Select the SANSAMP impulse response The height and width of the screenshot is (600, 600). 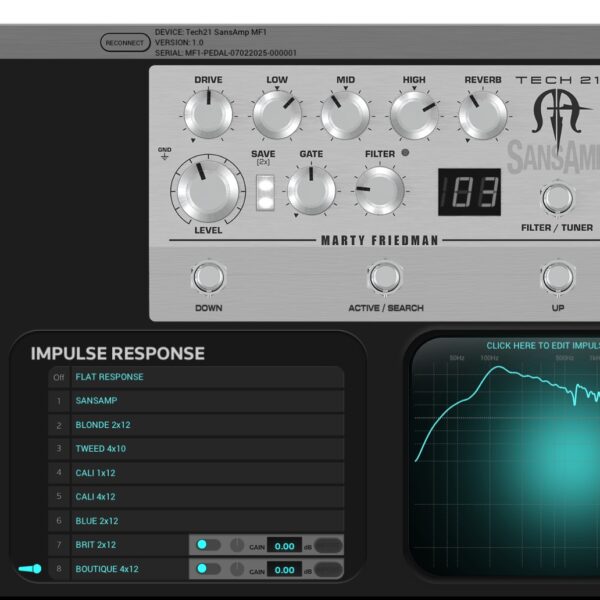pos(196,401)
